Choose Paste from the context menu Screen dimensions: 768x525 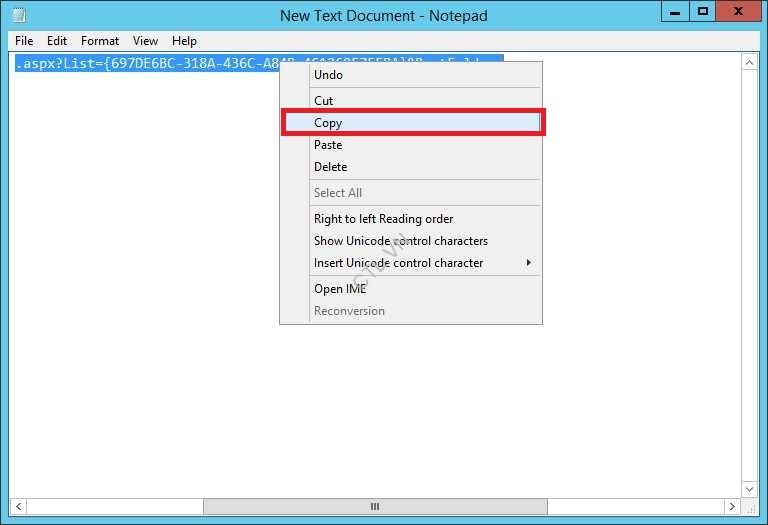[x=328, y=145]
